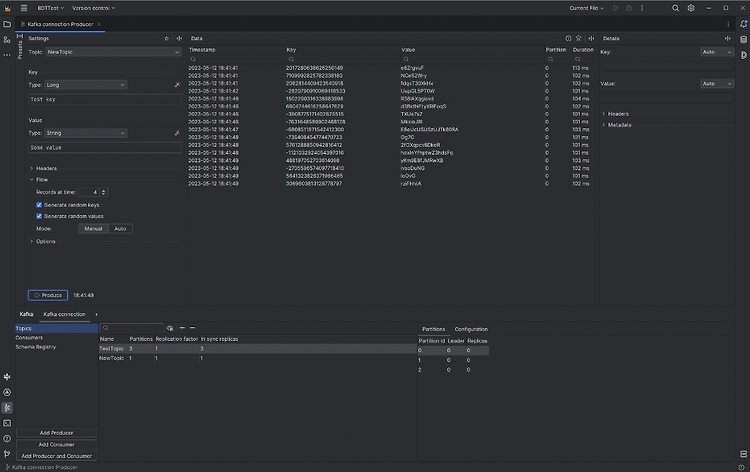Toggle Generate random keys checkbox

[x=39, y=205]
